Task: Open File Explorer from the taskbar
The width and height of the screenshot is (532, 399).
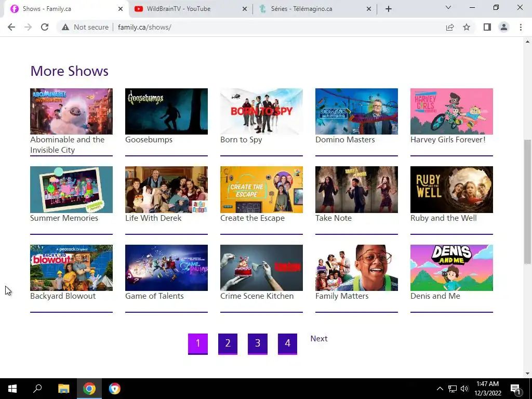Action: (x=63, y=389)
